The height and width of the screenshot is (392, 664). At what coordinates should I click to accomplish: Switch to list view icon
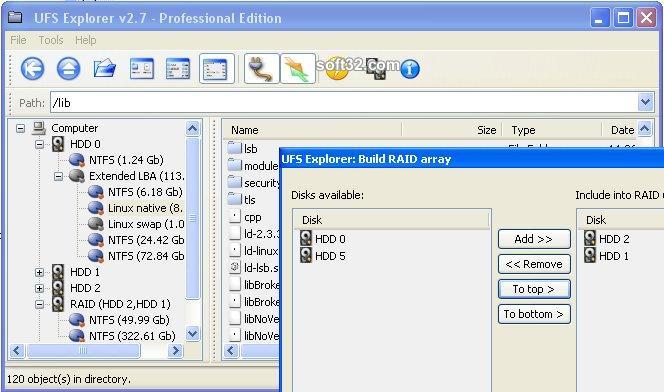[x=178, y=69]
